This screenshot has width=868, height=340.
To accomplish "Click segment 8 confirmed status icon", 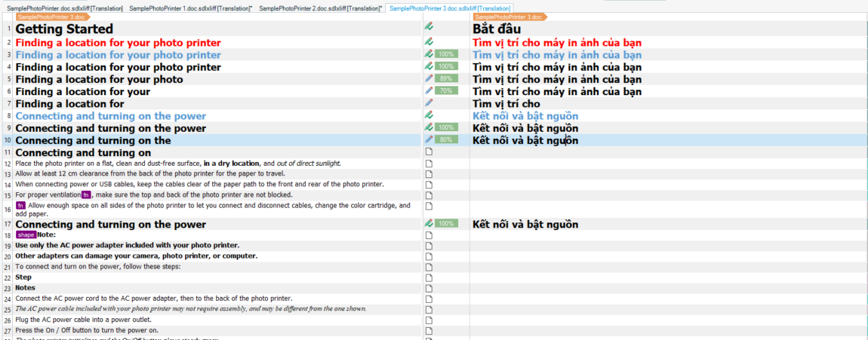I will pos(429,115).
